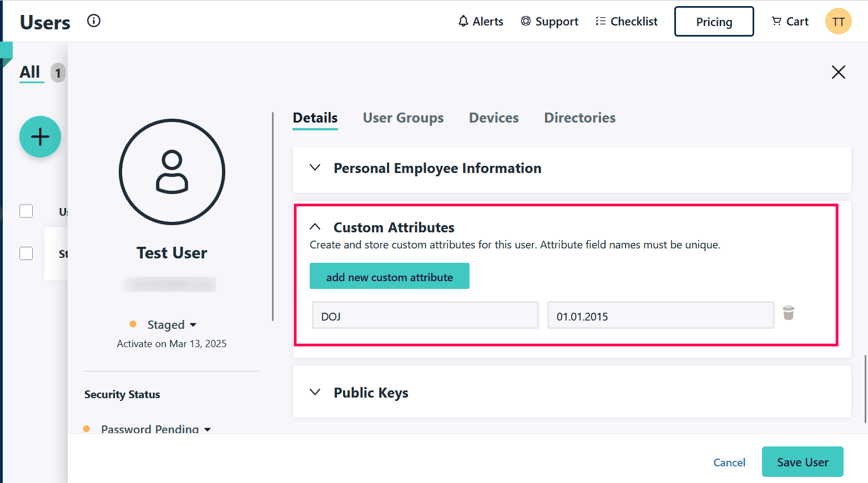Viewport: 868px width, 483px height.
Task: Open Alerts bell notifications
Action: [x=480, y=22]
